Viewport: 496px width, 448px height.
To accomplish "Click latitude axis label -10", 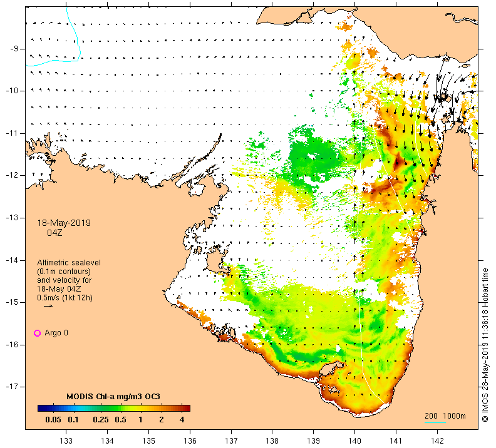I will click(12, 91).
